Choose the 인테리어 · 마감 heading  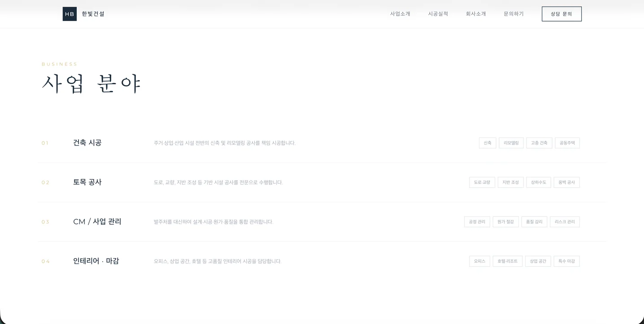coord(96,261)
